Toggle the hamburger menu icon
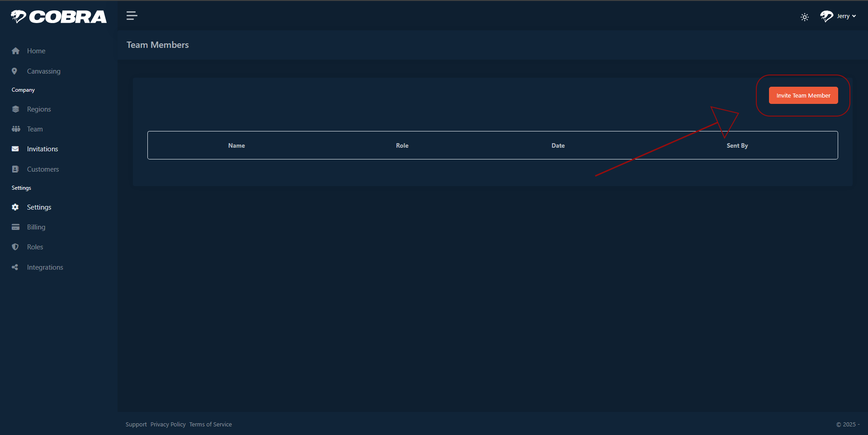 (132, 16)
